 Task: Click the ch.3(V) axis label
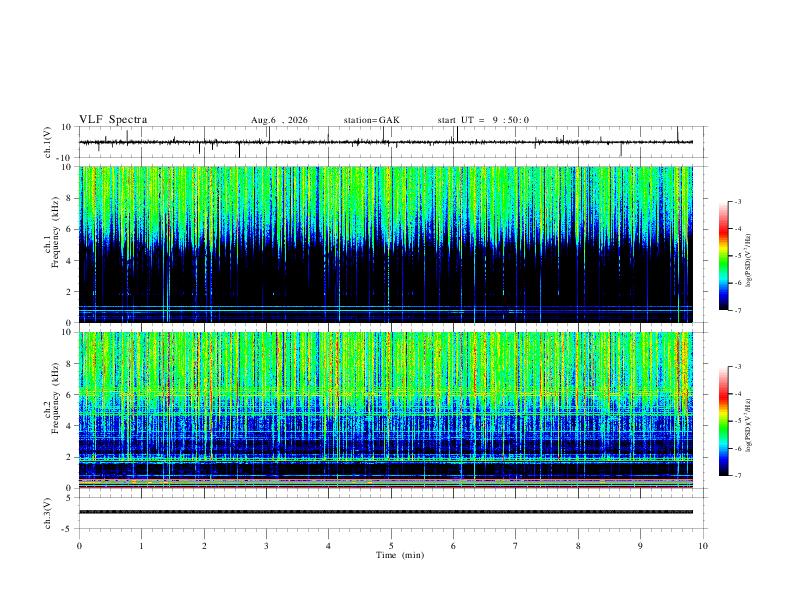[48, 513]
